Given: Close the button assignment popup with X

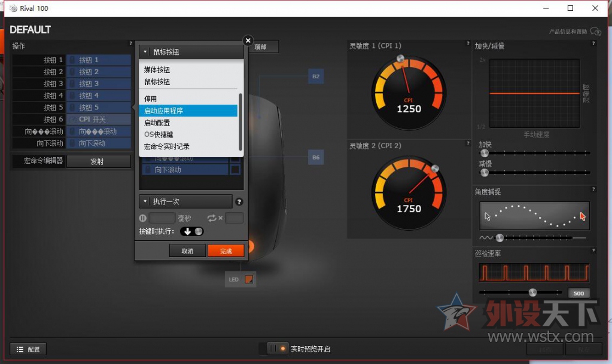Looking at the screenshot, I should pos(248,41).
